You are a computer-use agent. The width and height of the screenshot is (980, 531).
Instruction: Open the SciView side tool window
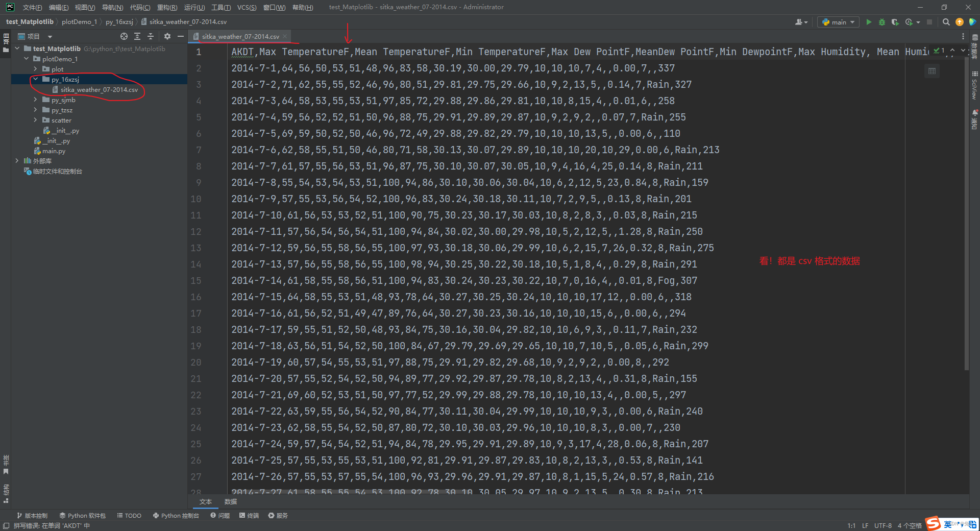pyautogui.click(x=974, y=86)
